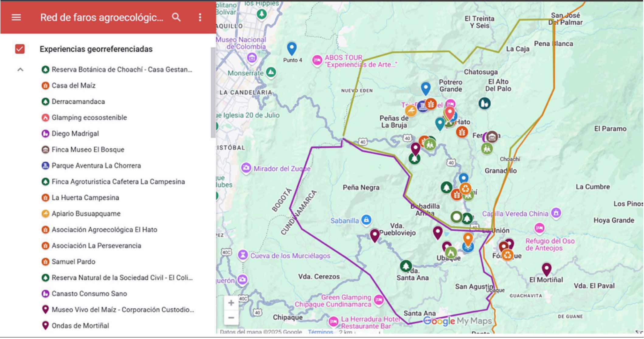This screenshot has height=339, width=644.
Task: Open the three-dot options menu
Action: pyautogui.click(x=200, y=17)
